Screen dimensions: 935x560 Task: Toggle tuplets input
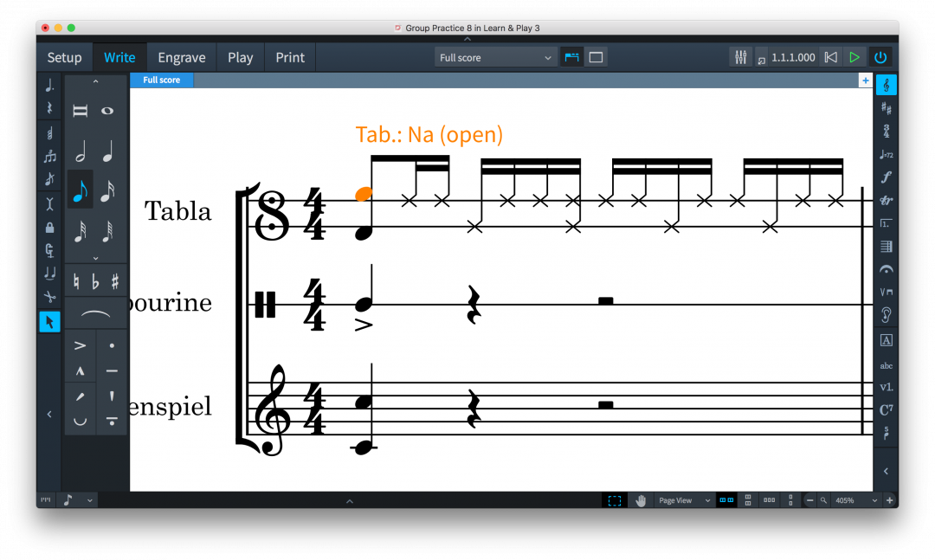click(49, 157)
